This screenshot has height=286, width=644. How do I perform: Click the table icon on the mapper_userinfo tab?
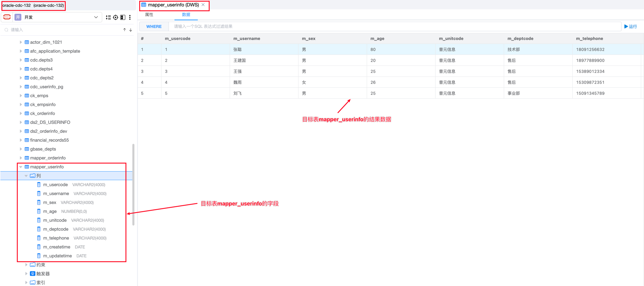tap(144, 5)
